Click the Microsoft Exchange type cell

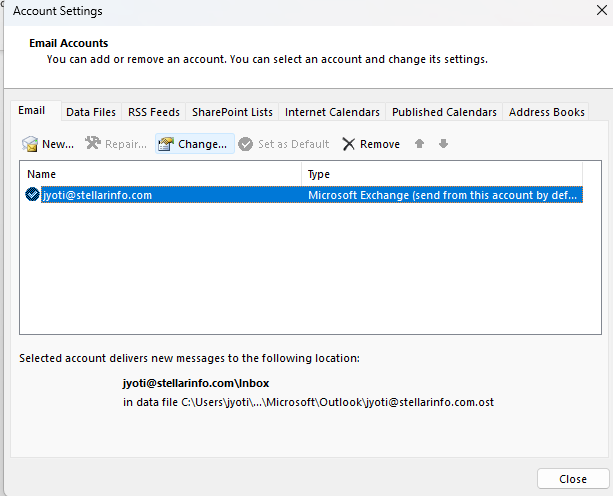(441, 195)
